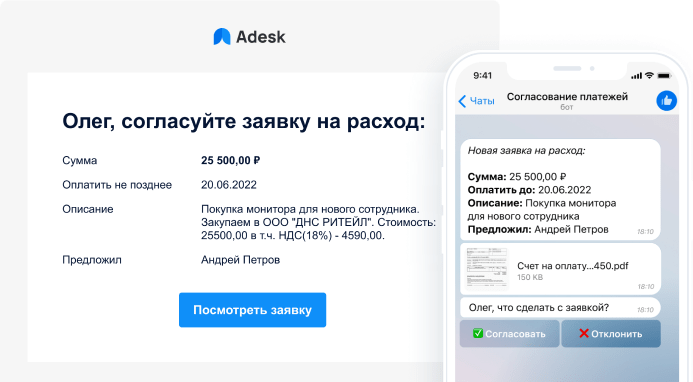Open file Счет на оплату...450.pdf
Screen dimensions: 693x382
coord(573,266)
